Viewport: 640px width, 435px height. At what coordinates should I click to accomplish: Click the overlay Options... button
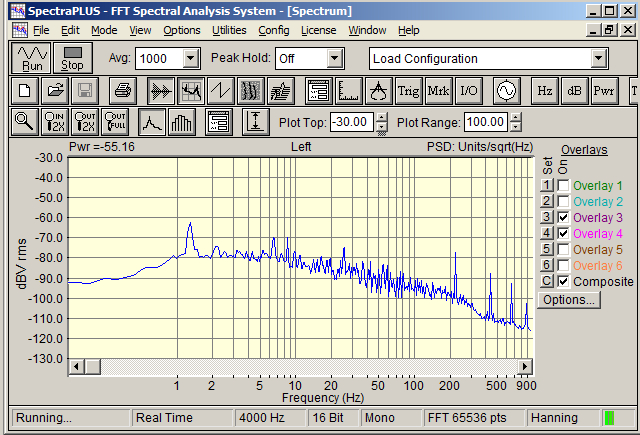tap(569, 300)
